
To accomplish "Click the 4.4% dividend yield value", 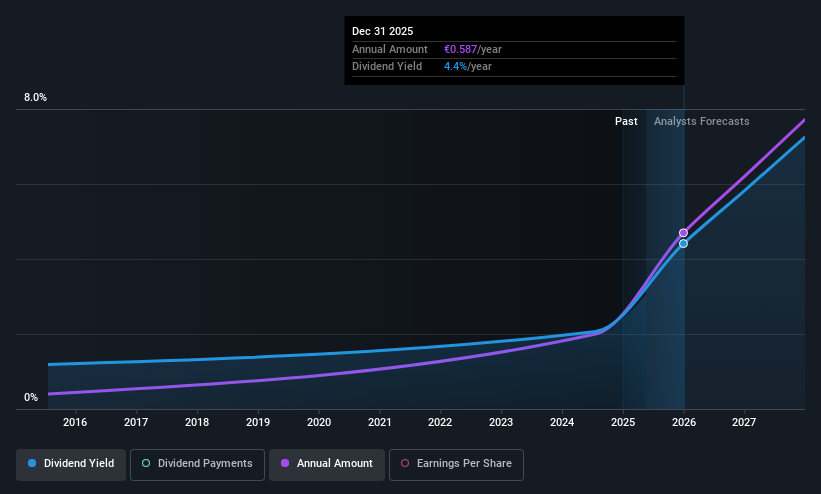I will pos(456,67).
